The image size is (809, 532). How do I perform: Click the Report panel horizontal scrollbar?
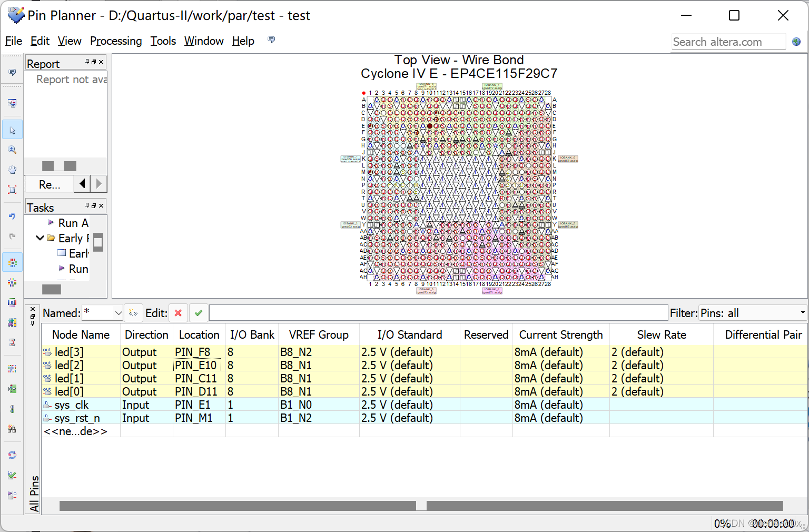coord(60,166)
